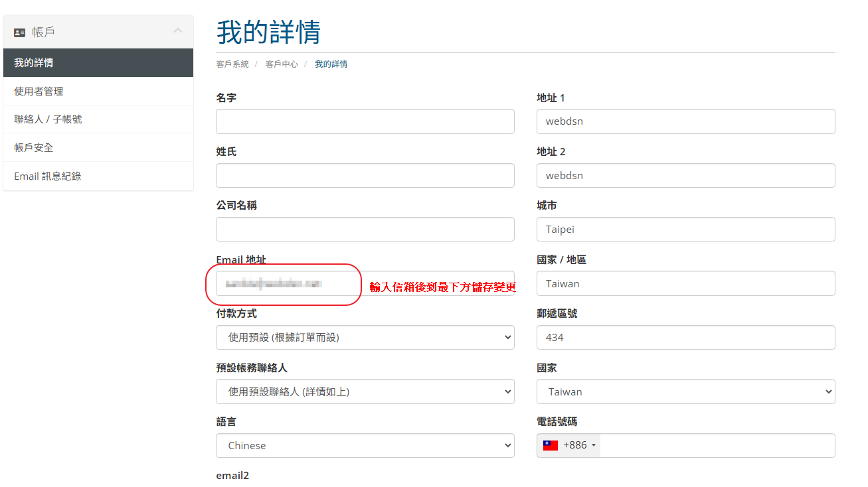
Task: Click the 城市 field containing Taipei
Action: click(x=685, y=229)
